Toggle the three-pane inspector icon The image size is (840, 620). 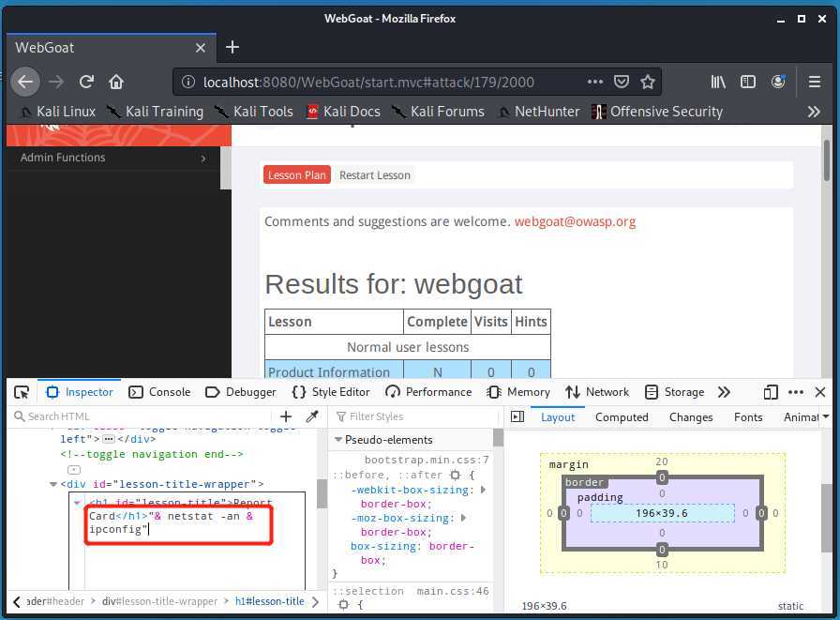click(517, 416)
